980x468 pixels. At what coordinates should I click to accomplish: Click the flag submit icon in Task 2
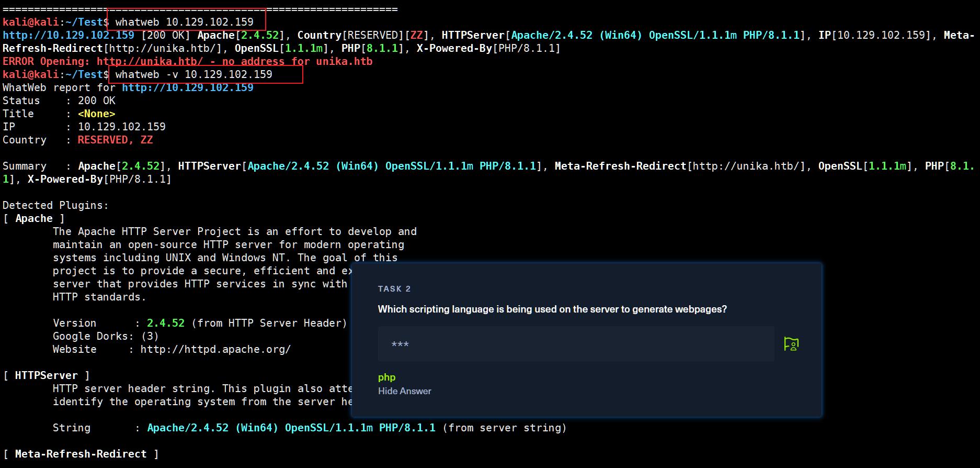[791, 344]
